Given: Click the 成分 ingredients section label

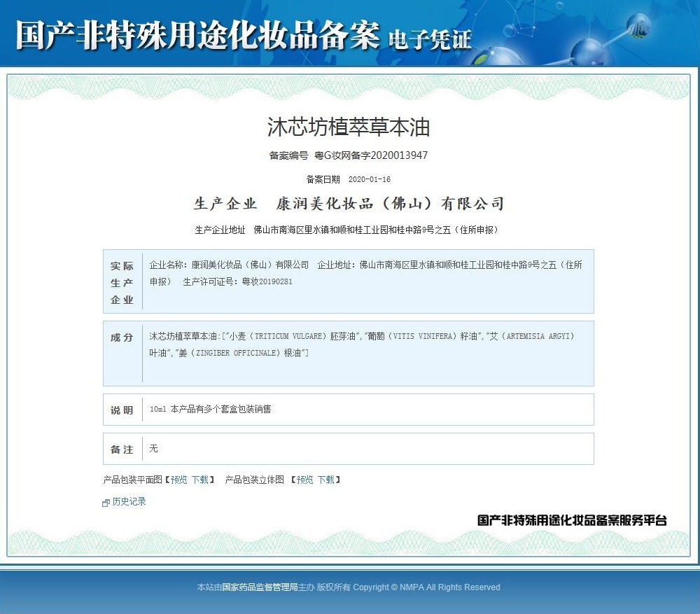Looking at the screenshot, I should point(122,337).
